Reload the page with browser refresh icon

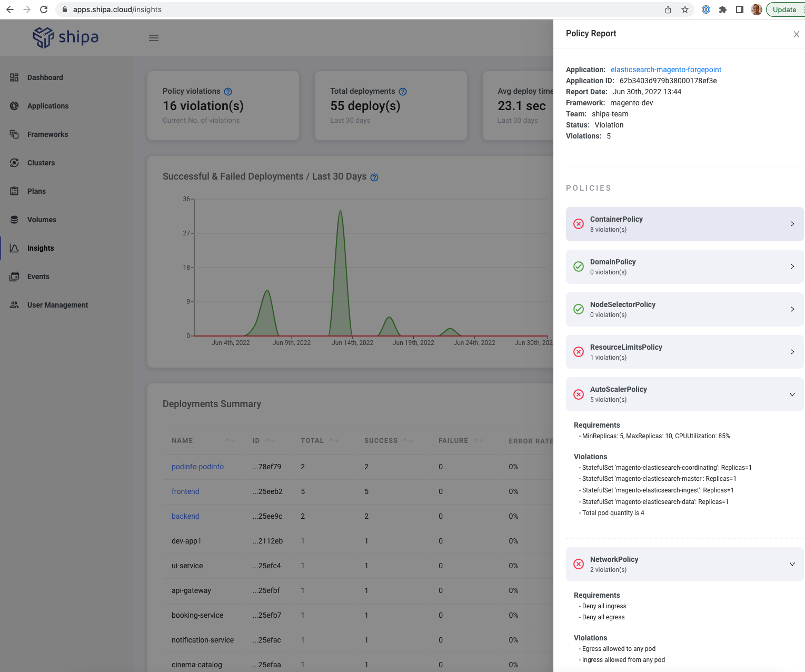pyautogui.click(x=44, y=9)
